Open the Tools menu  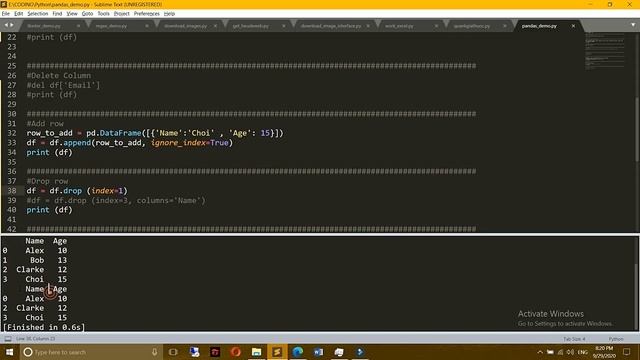(x=103, y=13)
